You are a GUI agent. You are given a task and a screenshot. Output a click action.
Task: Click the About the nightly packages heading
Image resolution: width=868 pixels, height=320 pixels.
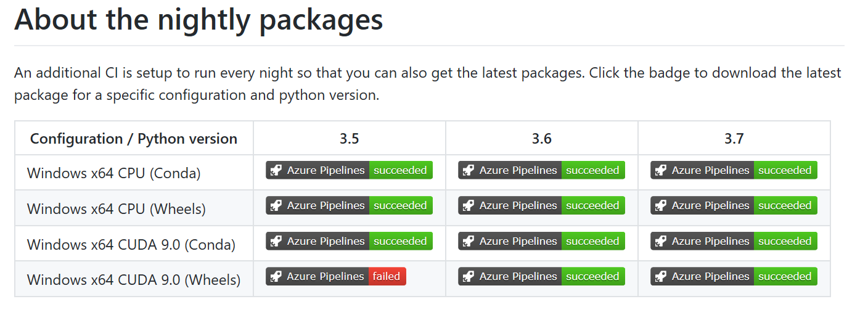click(199, 20)
